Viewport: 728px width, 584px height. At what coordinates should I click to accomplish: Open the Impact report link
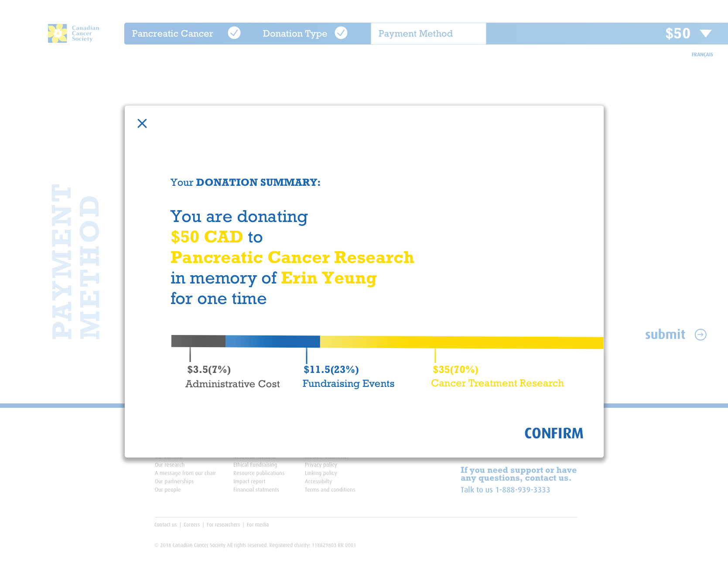(249, 482)
